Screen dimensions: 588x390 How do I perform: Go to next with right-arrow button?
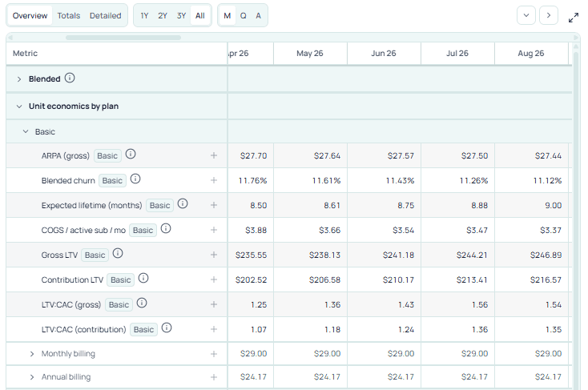coord(549,15)
